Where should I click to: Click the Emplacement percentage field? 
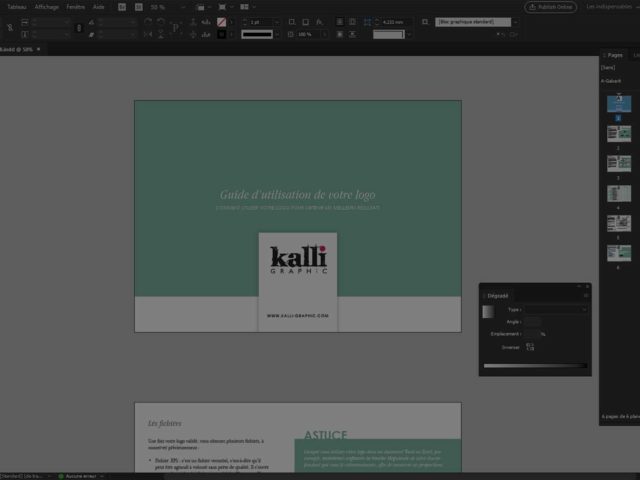532,334
